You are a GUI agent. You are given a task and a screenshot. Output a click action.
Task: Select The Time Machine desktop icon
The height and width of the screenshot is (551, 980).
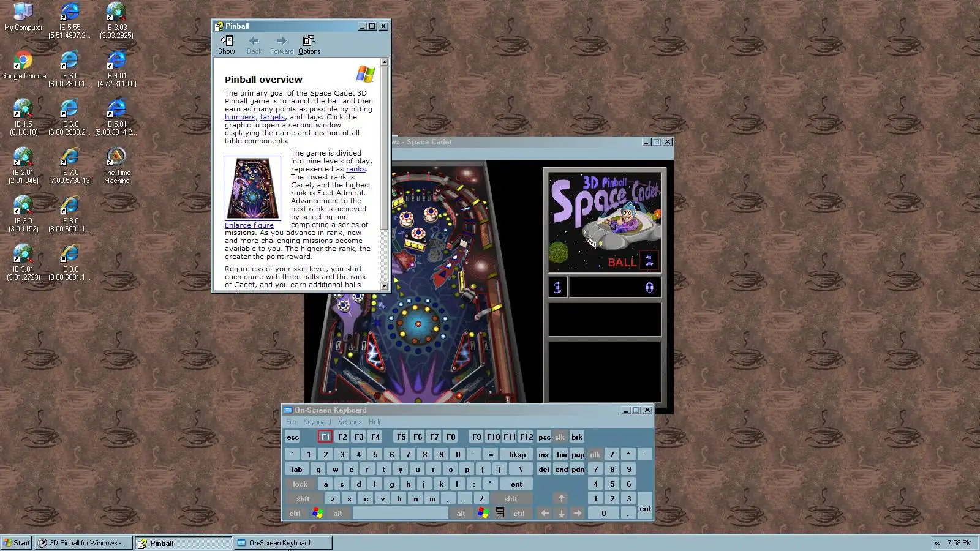[x=116, y=165]
